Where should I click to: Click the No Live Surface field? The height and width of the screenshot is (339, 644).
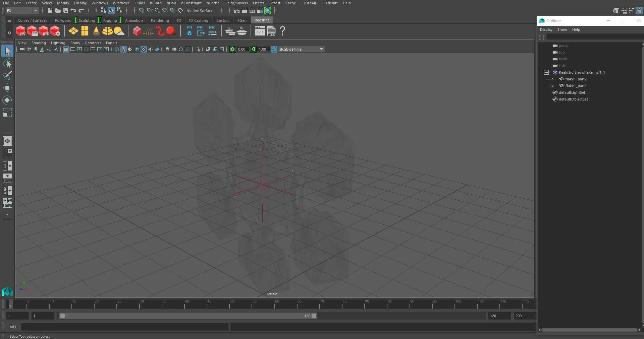202,11
